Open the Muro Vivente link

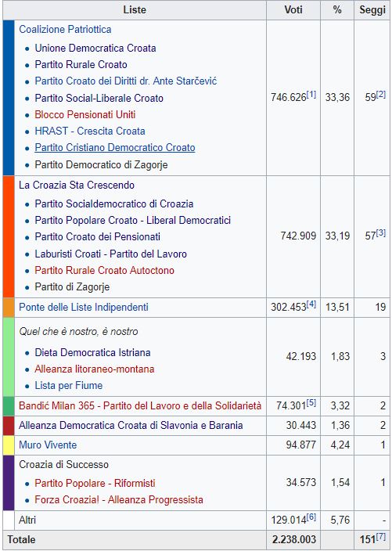pyautogui.click(x=48, y=445)
